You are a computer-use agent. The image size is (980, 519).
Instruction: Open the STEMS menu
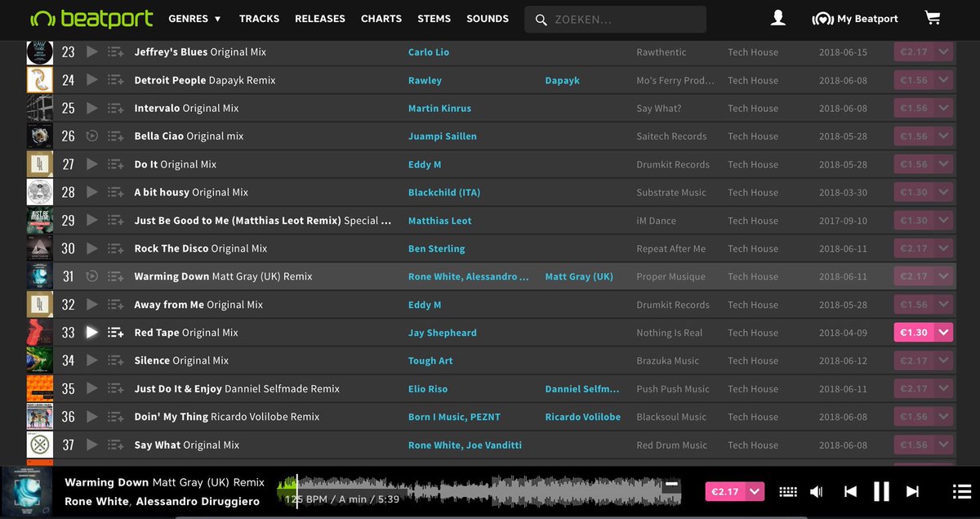(434, 18)
